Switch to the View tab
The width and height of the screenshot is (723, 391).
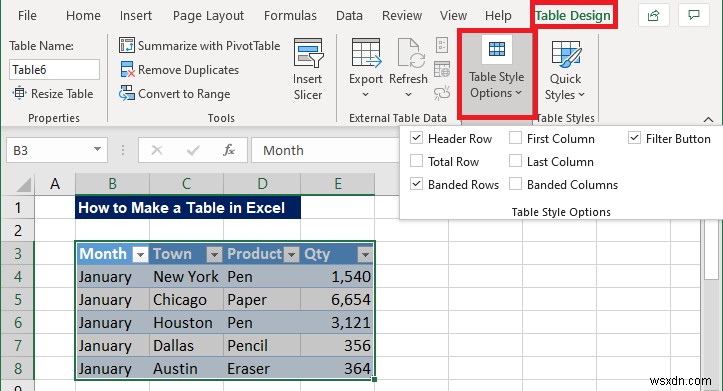click(x=453, y=16)
